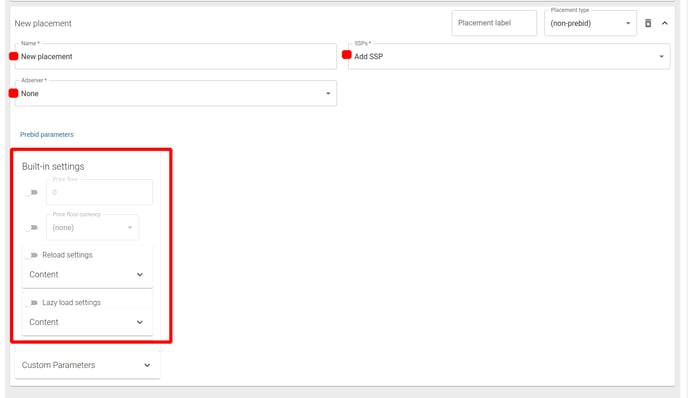Enable the Reload settings toggle
The image size is (688, 398).
click(31, 255)
